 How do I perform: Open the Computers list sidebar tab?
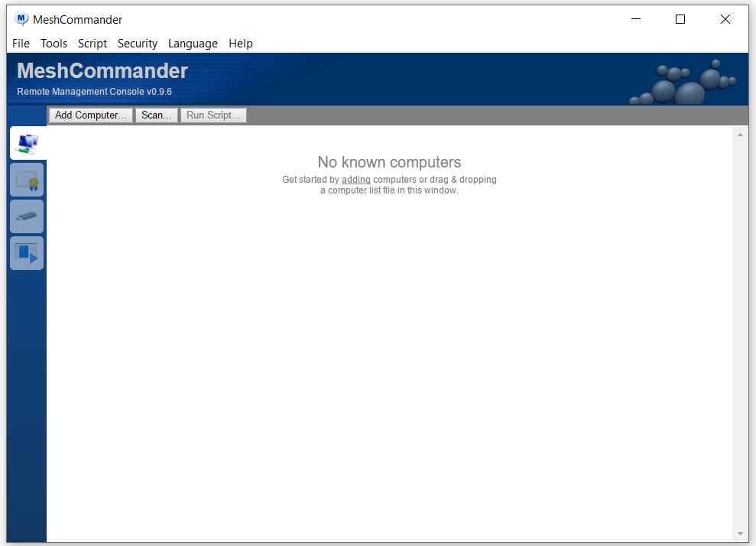pos(28,143)
